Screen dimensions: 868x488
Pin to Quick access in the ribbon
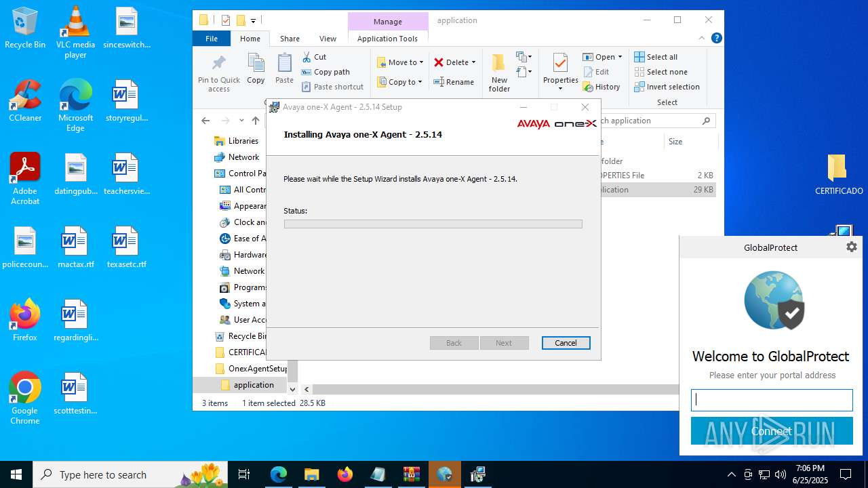tap(219, 73)
